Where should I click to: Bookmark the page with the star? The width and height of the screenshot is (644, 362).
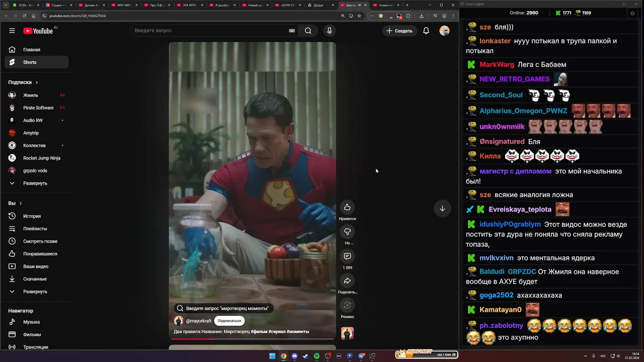359,16
